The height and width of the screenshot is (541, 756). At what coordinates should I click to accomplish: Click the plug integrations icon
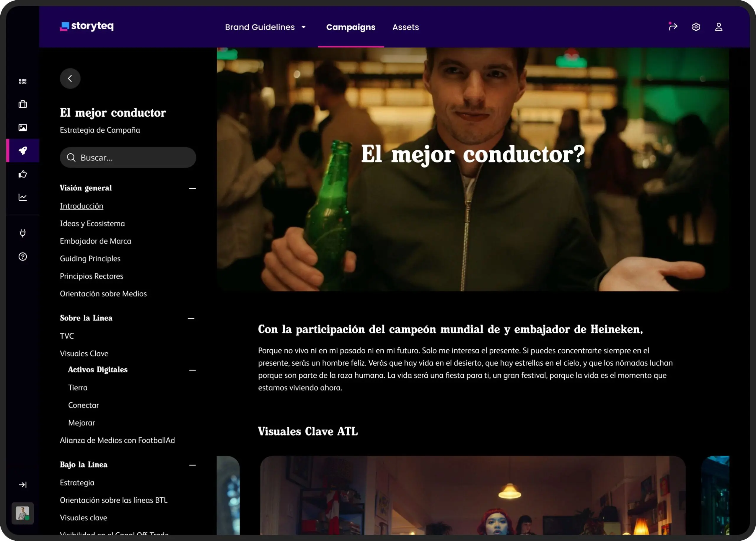(x=23, y=233)
